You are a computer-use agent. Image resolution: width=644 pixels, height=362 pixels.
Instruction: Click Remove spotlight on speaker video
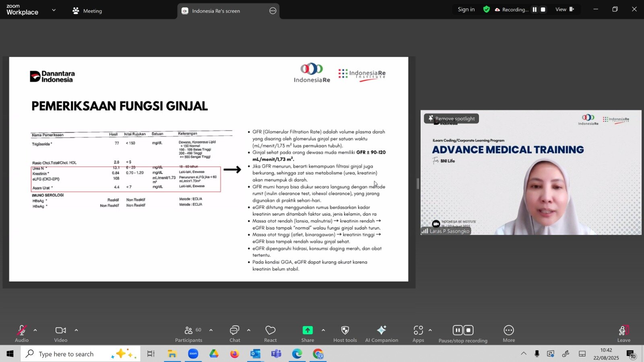[452, 119]
